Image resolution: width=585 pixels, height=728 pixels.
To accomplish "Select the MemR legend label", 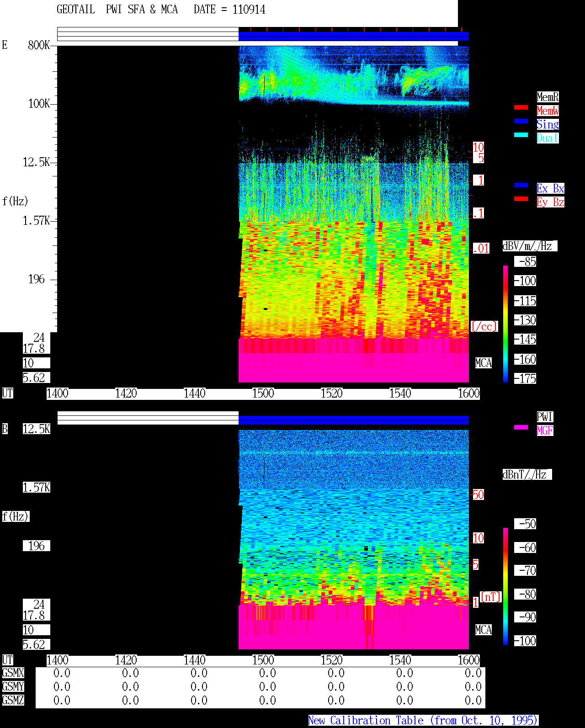I will coord(548,97).
